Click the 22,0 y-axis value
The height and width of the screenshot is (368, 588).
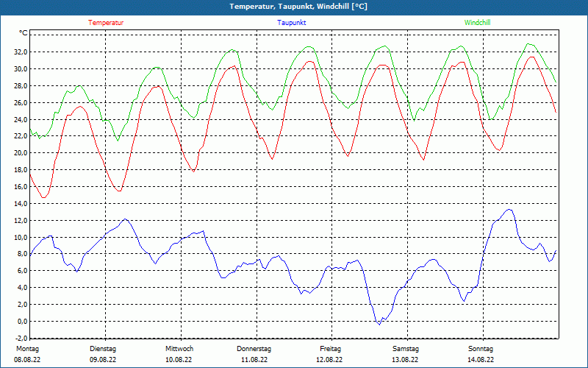coord(21,136)
